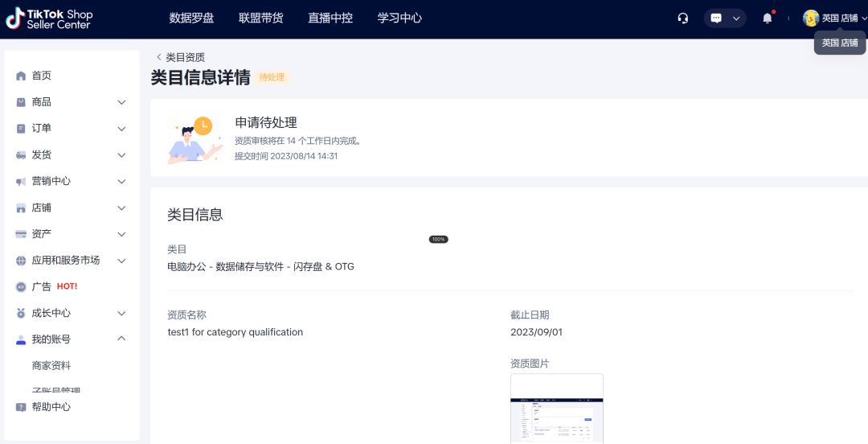Open 首页 in the sidebar
868x444 pixels.
[42, 76]
